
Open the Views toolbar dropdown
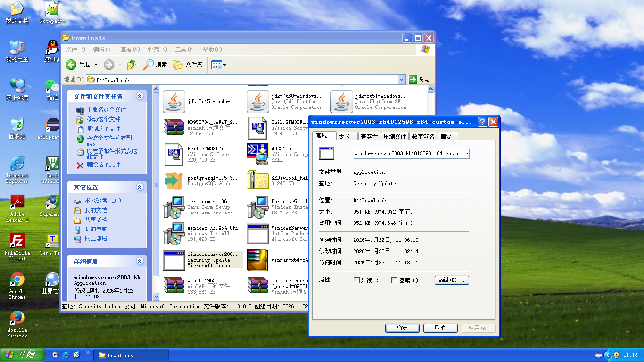219,65
